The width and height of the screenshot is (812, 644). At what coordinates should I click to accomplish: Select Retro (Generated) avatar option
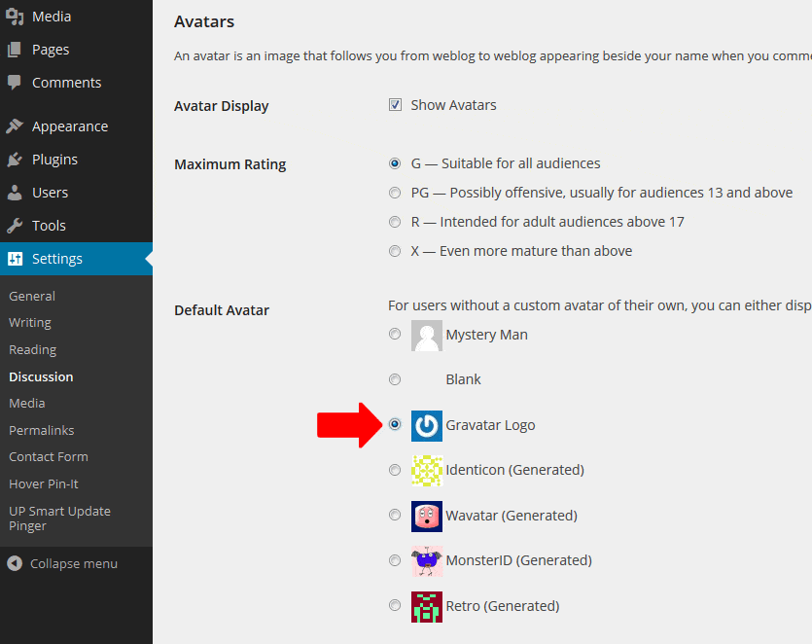(395, 605)
